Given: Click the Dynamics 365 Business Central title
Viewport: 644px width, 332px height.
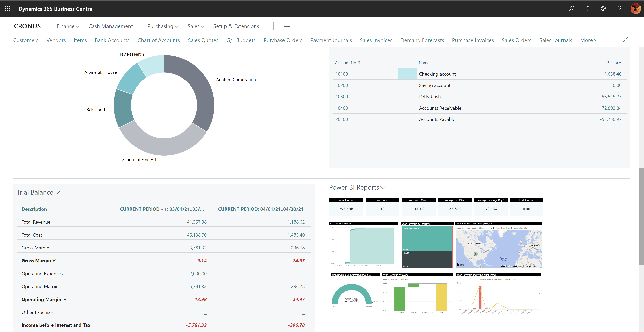Looking at the screenshot, I should pos(56,9).
